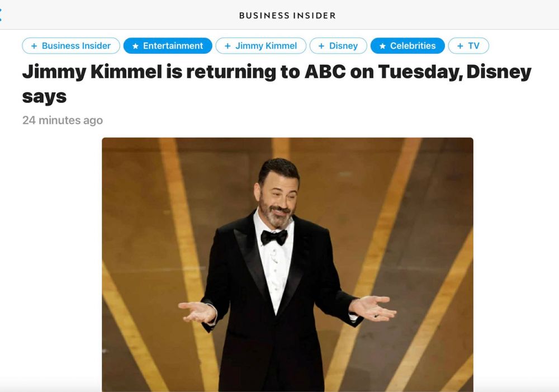Unfollow the Entertainment topic pill
Screen dimensions: 559x392
[x=168, y=46]
